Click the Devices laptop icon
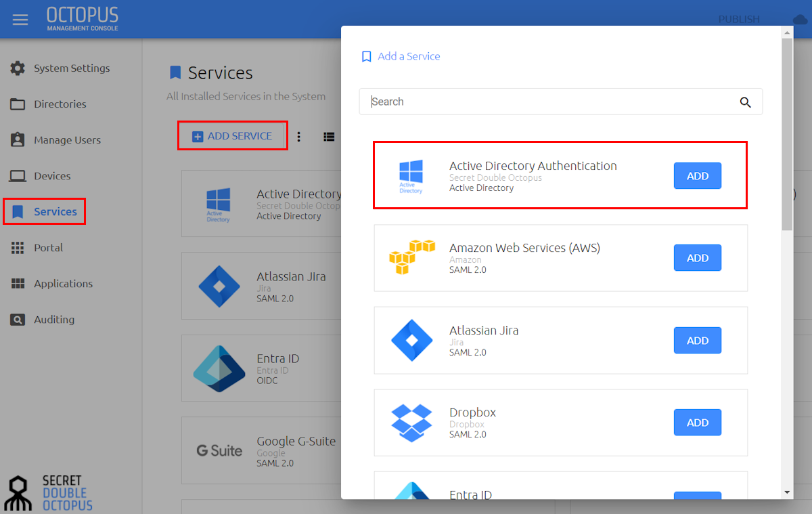Image resolution: width=812 pixels, height=514 pixels. click(18, 176)
